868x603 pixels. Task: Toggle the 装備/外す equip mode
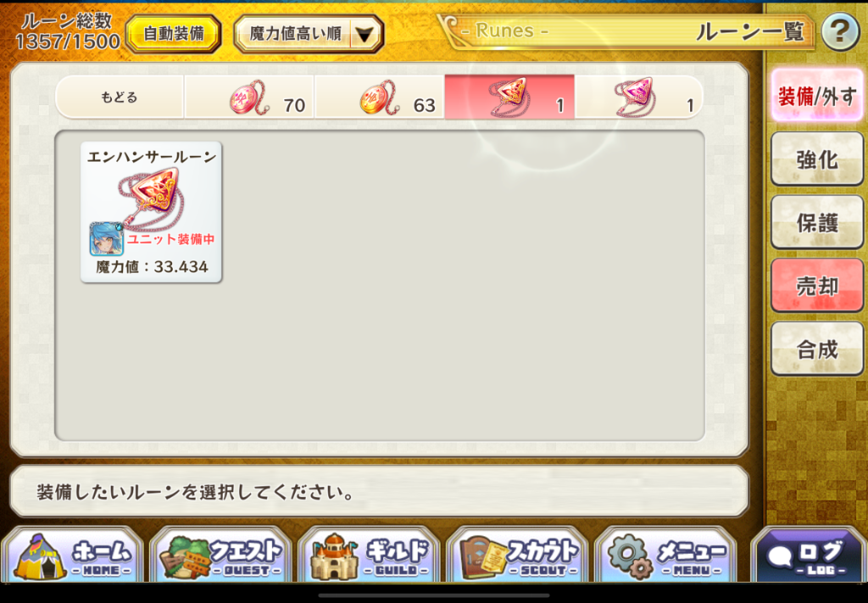click(x=817, y=96)
